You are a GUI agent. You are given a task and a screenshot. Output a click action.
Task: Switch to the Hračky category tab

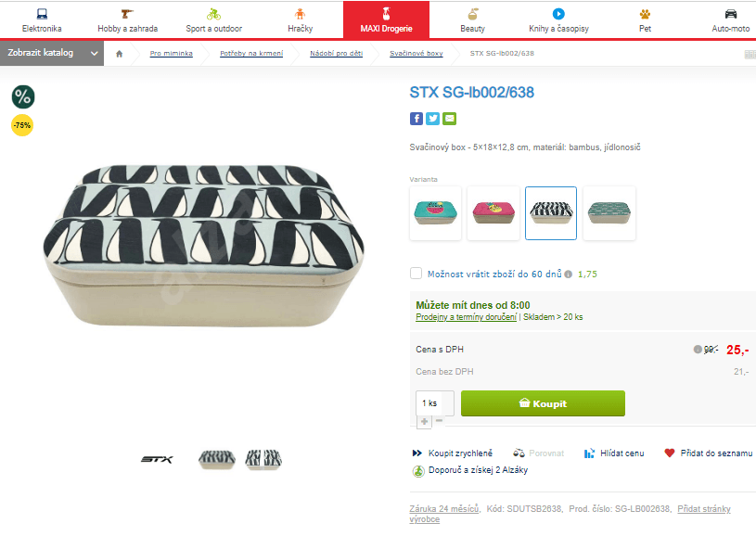click(300, 20)
